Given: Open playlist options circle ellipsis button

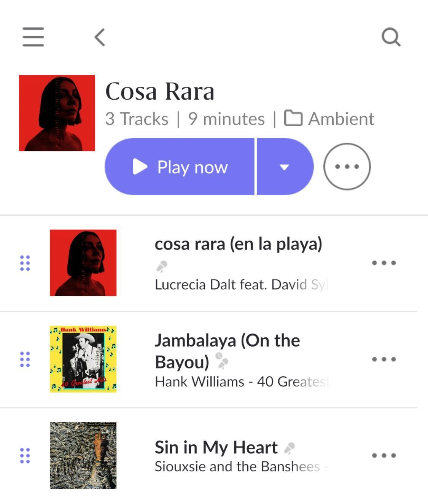Looking at the screenshot, I should tap(347, 167).
